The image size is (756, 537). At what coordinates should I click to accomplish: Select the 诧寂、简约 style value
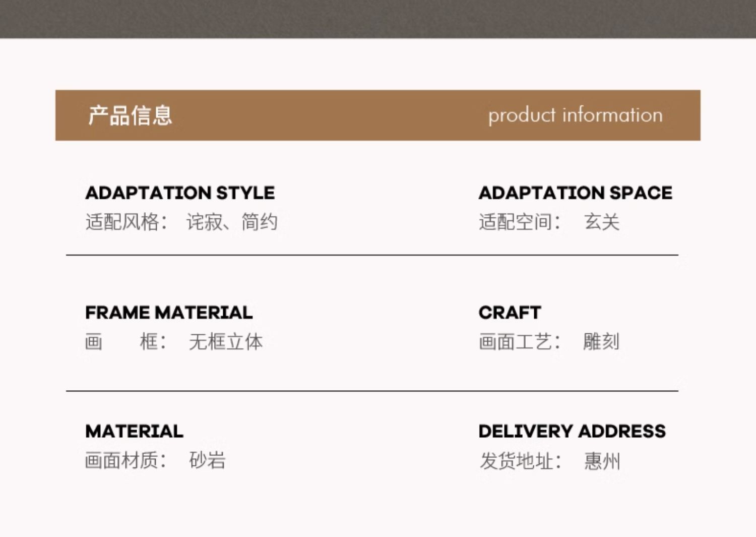pos(232,222)
